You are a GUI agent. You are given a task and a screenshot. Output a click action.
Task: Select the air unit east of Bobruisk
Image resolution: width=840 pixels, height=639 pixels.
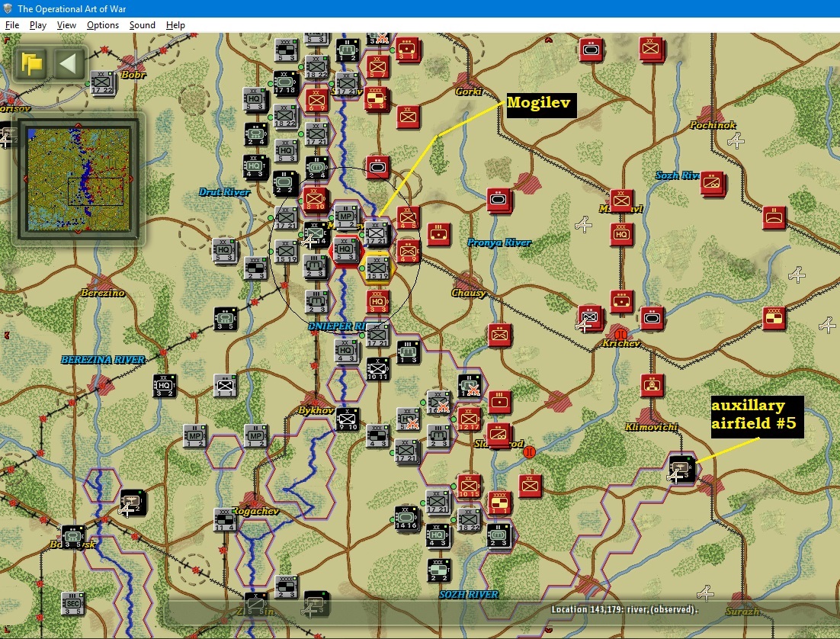(132, 503)
